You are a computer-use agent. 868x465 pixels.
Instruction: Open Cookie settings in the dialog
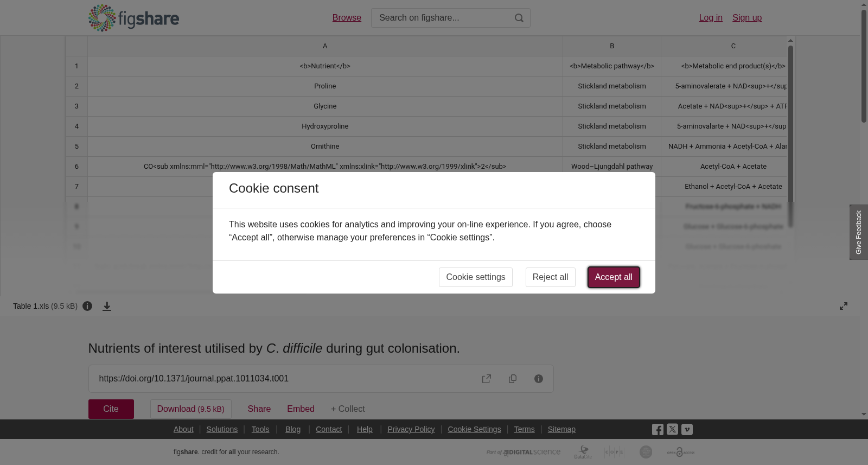476,277
